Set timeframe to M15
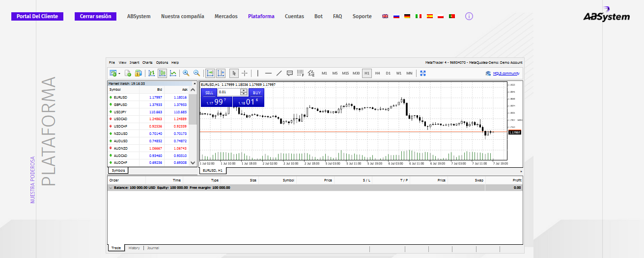The image size is (644, 258). click(x=345, y=73)
